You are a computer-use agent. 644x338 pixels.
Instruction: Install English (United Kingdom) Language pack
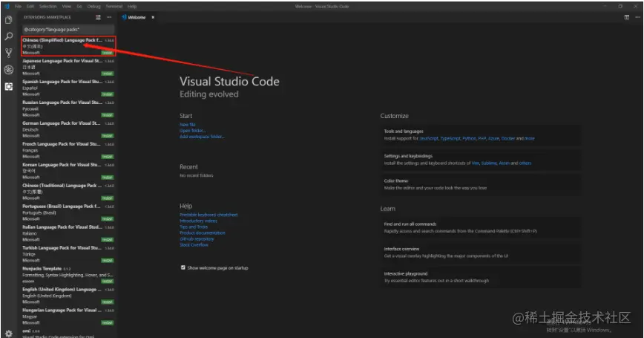(x=108, y=302)
